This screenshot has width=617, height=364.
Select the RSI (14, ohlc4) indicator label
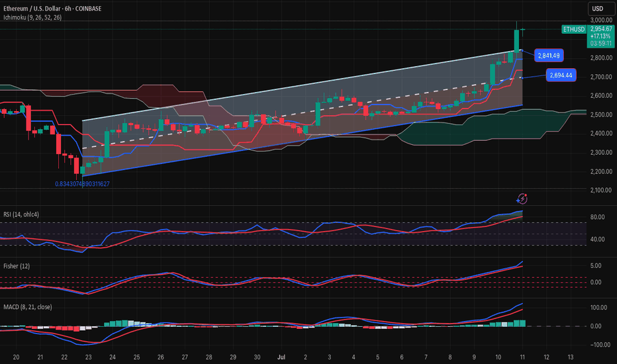click(x=21, y=214)
